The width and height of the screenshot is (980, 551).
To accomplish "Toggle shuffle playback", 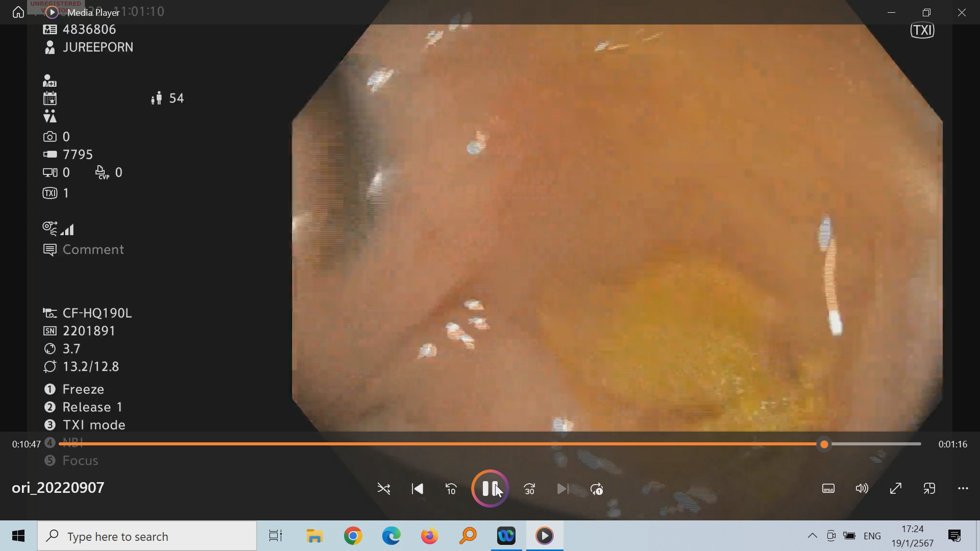I will [x=384, y=489].
